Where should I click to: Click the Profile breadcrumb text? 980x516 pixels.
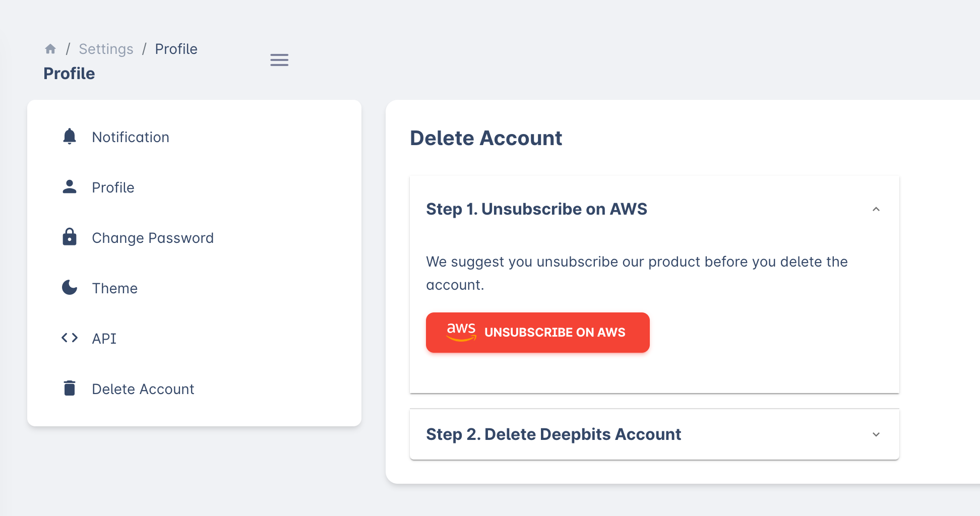click(x=176, y=49)
